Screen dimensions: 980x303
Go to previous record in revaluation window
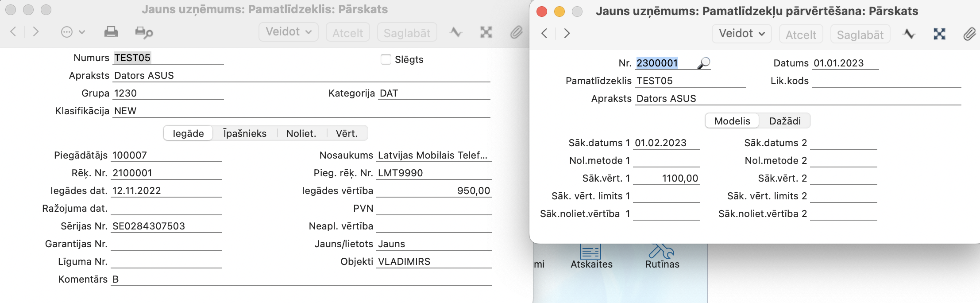[544, 34]
